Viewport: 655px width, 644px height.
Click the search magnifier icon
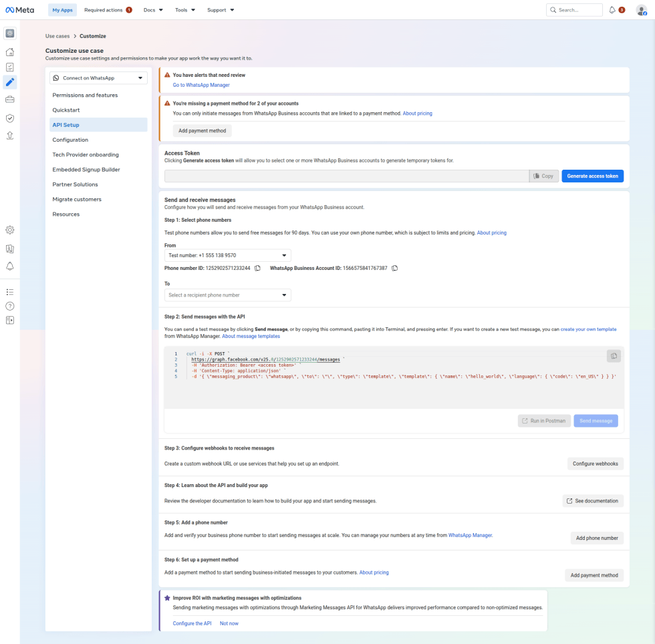point(553,10)
